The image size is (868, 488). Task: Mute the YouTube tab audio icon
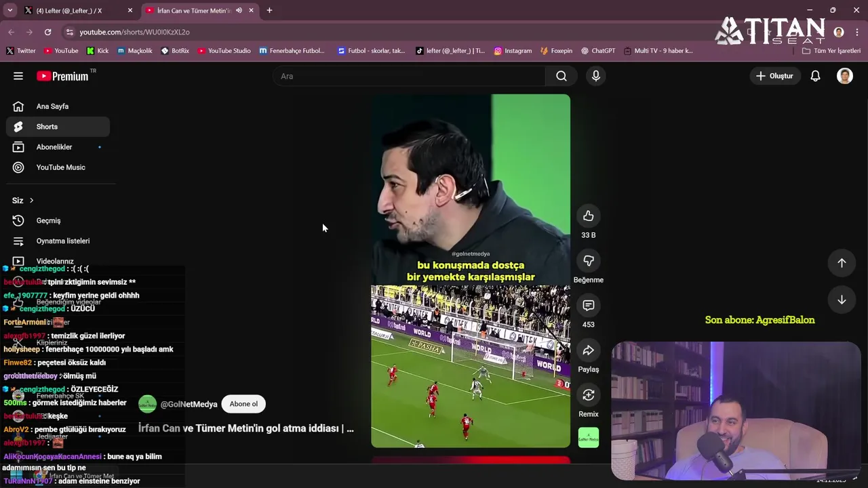239,10
